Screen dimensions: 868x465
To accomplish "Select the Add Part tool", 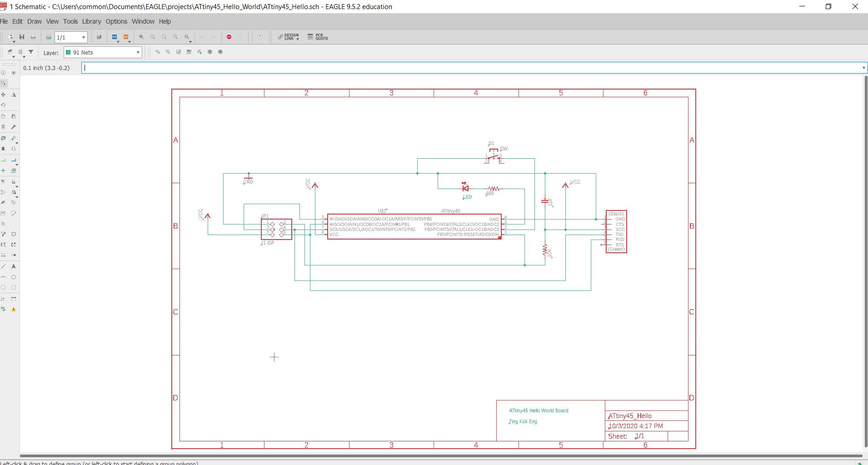I will click(x=3, y=138).
